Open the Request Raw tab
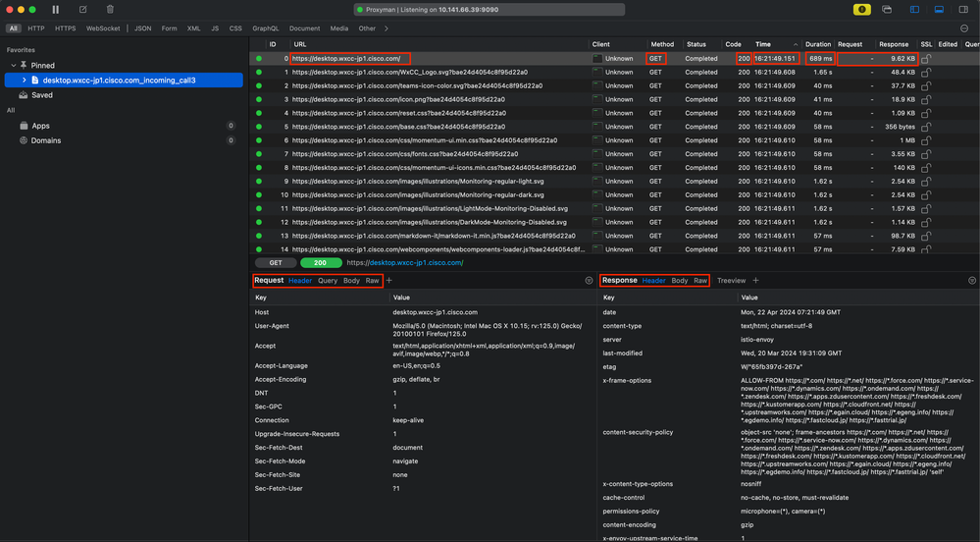The height and width of the screenshot is (542, 980). (x=373, y=281)
